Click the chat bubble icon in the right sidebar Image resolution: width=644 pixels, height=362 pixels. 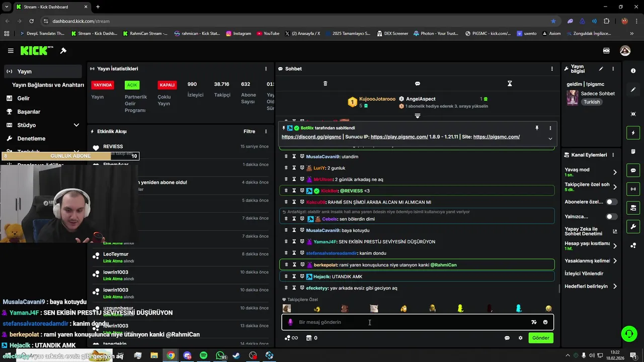click(x=633, y=170)
